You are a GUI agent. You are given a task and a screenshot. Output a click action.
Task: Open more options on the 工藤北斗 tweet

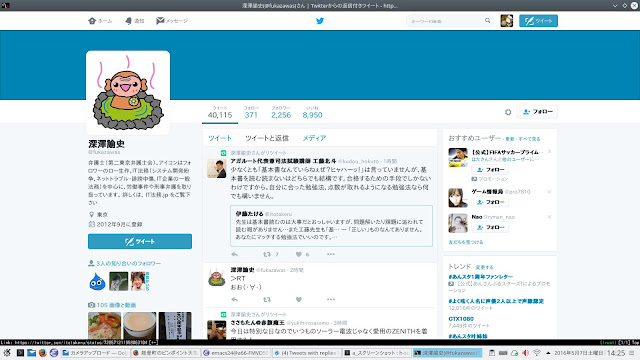pos(331,254)
